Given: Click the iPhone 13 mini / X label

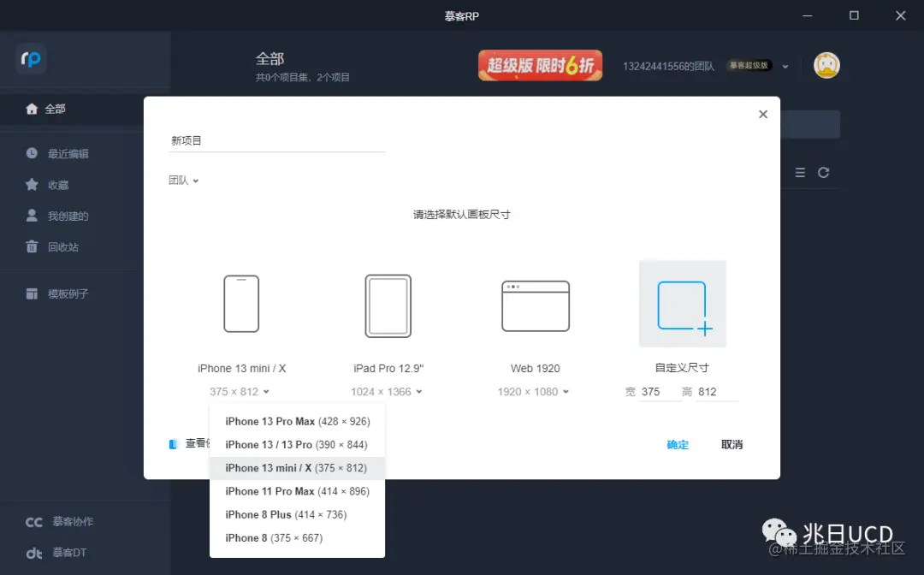Looking at the screenshot, I should 241,369.
